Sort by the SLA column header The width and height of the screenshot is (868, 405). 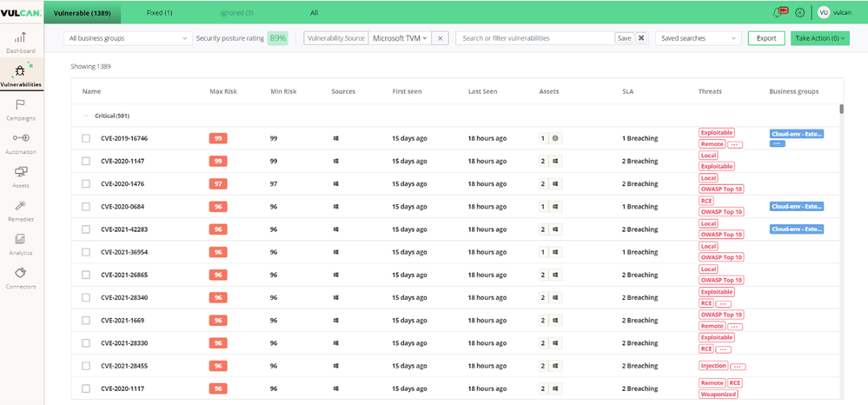pyautogui.click(x=627, y=91)
